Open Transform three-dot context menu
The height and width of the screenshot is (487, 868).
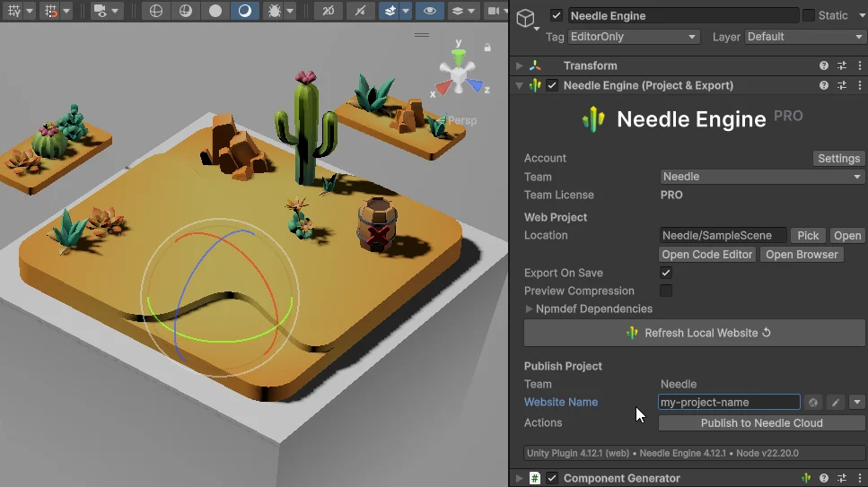click(x=860, y=65)
